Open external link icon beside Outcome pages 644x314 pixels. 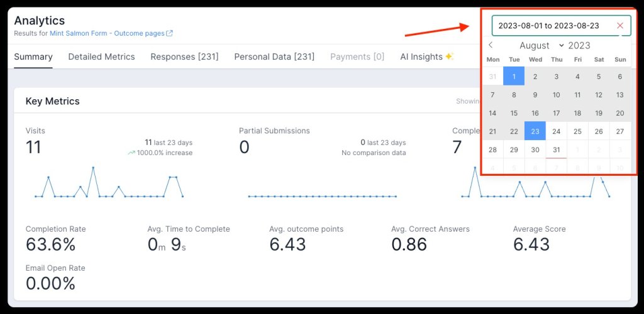pyautogui.click(x=170, y=34)
